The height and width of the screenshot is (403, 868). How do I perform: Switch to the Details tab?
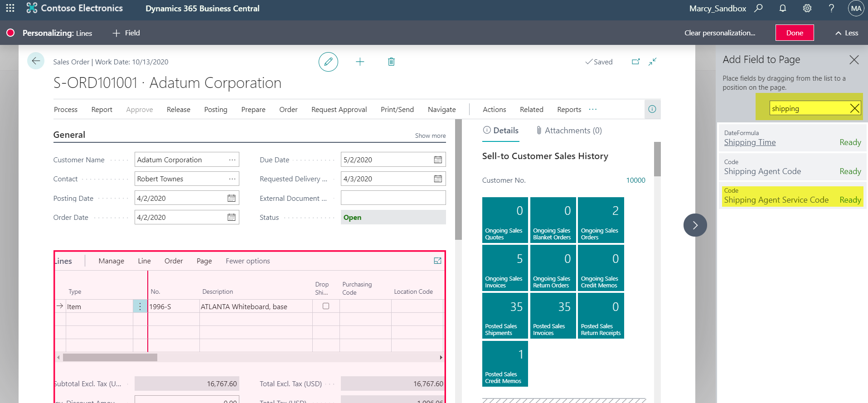500,131
